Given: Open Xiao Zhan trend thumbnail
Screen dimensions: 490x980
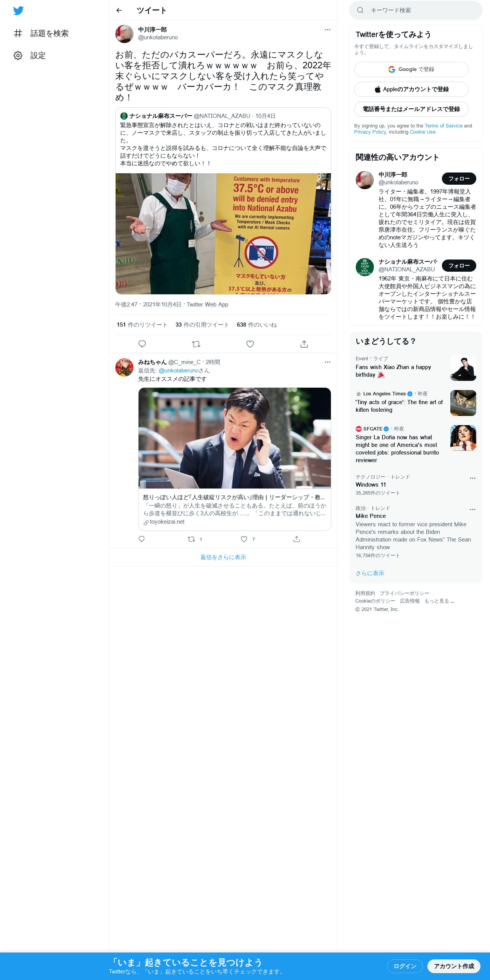Looking at the screenshot, I should (x=463, y=368).
